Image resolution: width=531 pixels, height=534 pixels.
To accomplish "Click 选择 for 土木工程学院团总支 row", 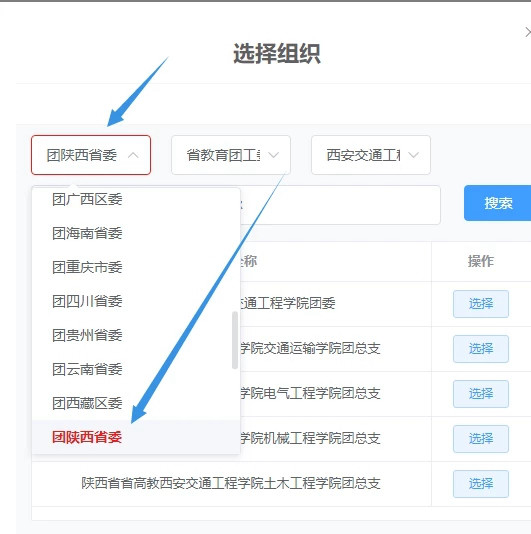I will (481, 484).
